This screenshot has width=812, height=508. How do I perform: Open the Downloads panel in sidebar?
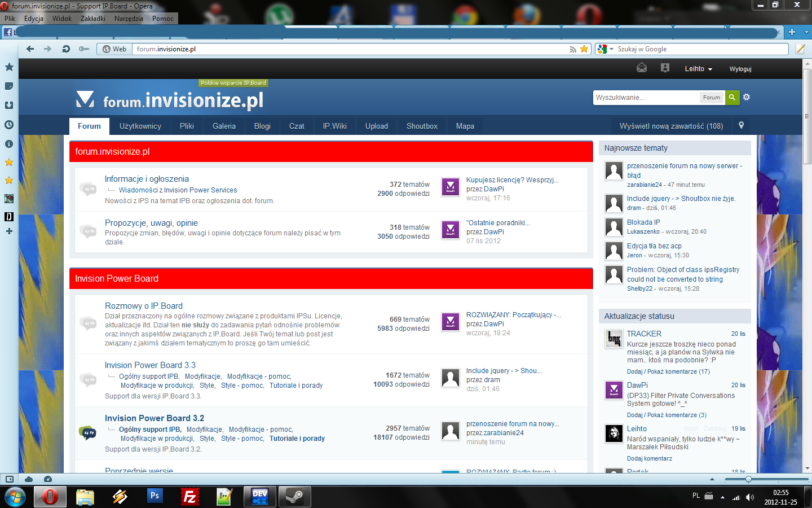[9, 106]
